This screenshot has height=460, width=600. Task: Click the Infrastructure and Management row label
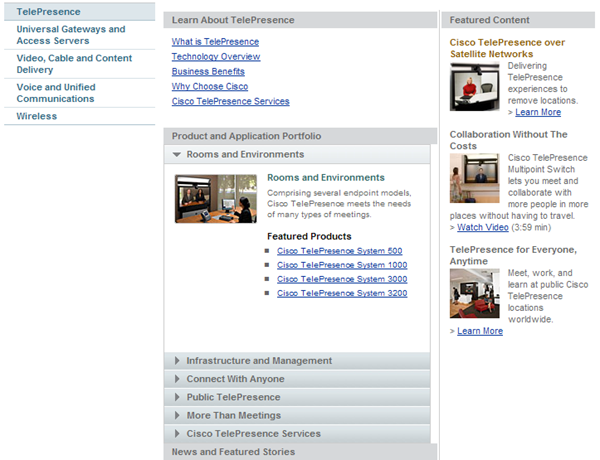[x=259, y=360]
